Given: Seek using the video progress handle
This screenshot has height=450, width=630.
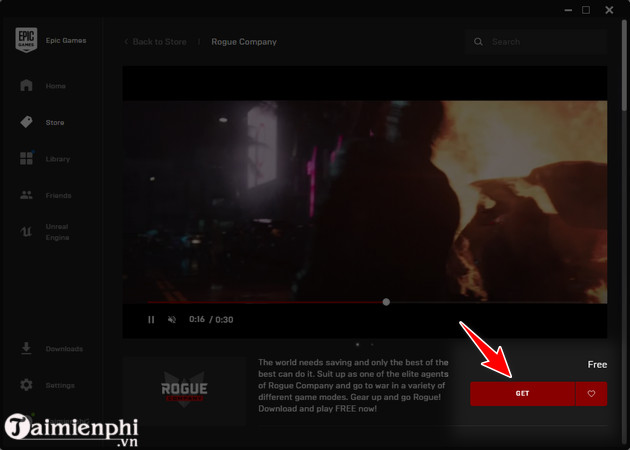Looking at the screenshot, I should tap(386, 302).
